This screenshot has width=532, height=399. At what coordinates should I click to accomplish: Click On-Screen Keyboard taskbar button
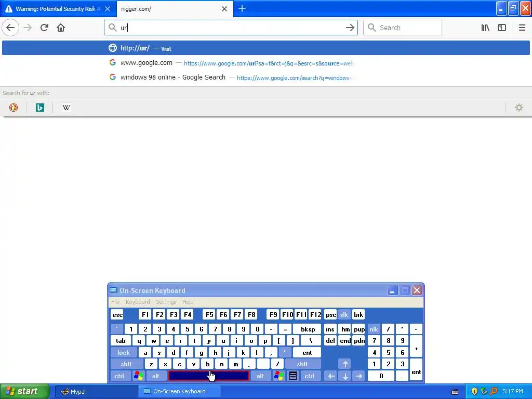point(180,392)
